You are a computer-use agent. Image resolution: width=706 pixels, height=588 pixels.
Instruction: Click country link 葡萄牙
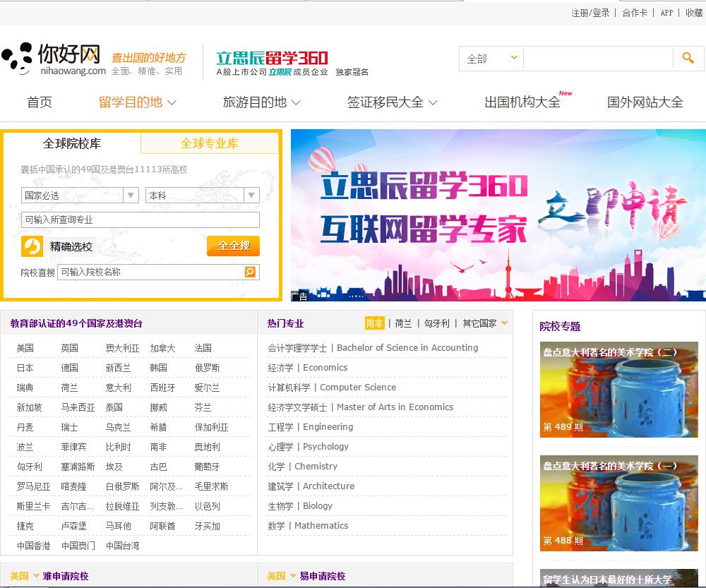coord(207,467)
